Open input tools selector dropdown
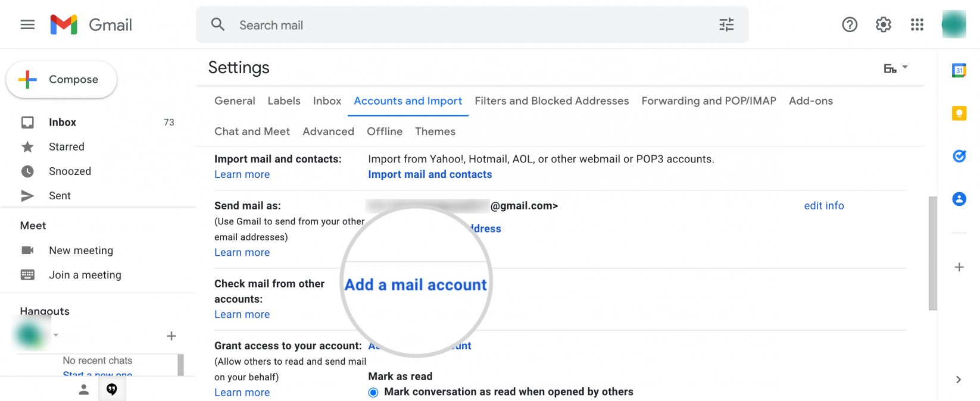The image size is (980, 401). click(x=895, y=68)
